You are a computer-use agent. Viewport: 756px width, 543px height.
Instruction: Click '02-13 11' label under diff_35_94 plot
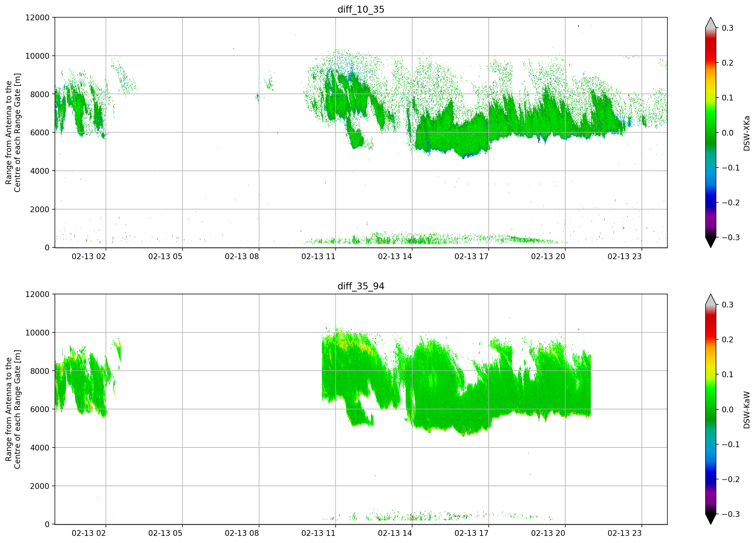point(318,533)
